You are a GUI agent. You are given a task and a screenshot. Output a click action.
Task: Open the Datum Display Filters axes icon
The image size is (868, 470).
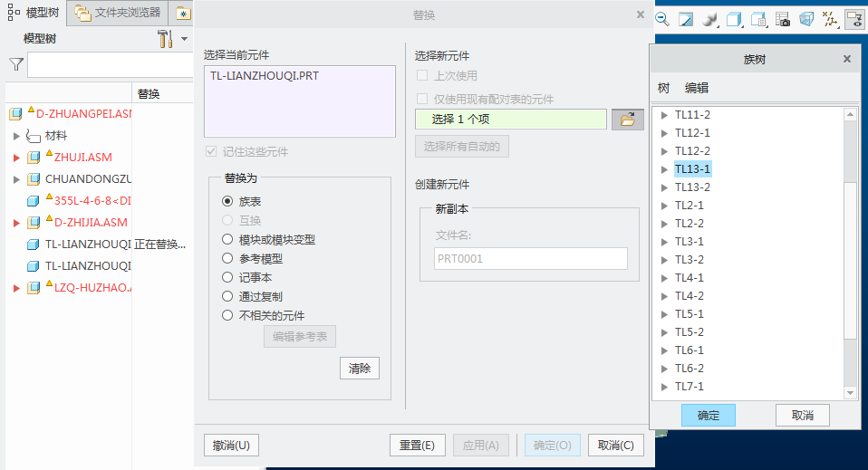point(830,19)
